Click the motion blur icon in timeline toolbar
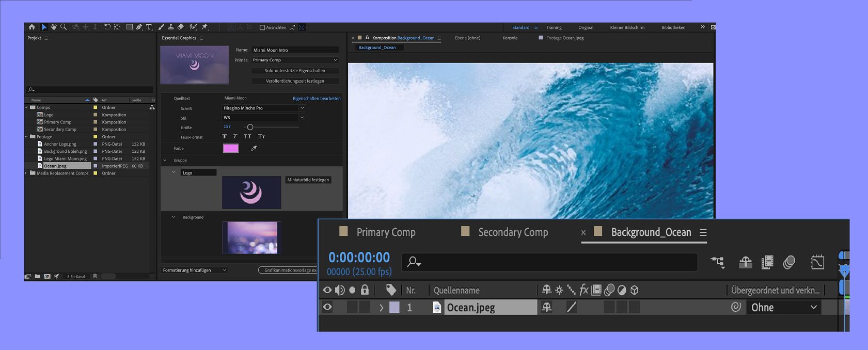Viewport: 868px width, 350px height. point(789,262)
